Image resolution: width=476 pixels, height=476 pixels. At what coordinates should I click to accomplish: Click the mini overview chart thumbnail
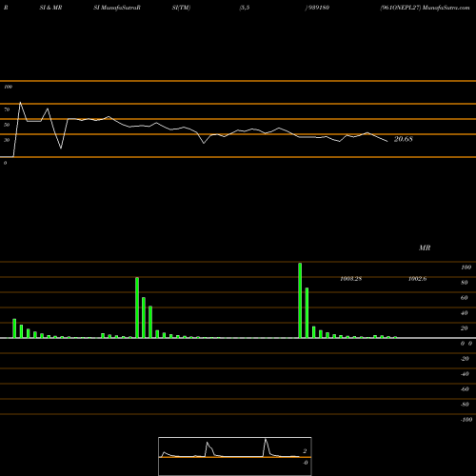[235, 456]
